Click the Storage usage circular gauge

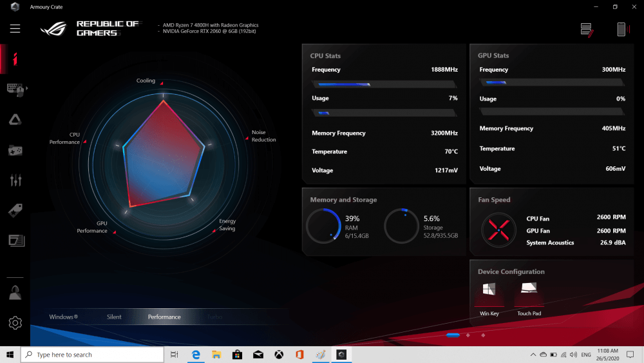[401, 226]
